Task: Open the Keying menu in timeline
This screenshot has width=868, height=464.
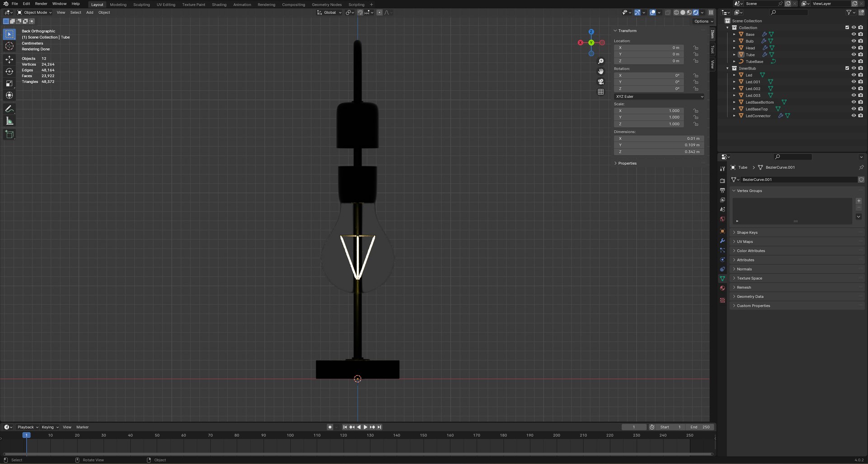Action: point(50,427)
